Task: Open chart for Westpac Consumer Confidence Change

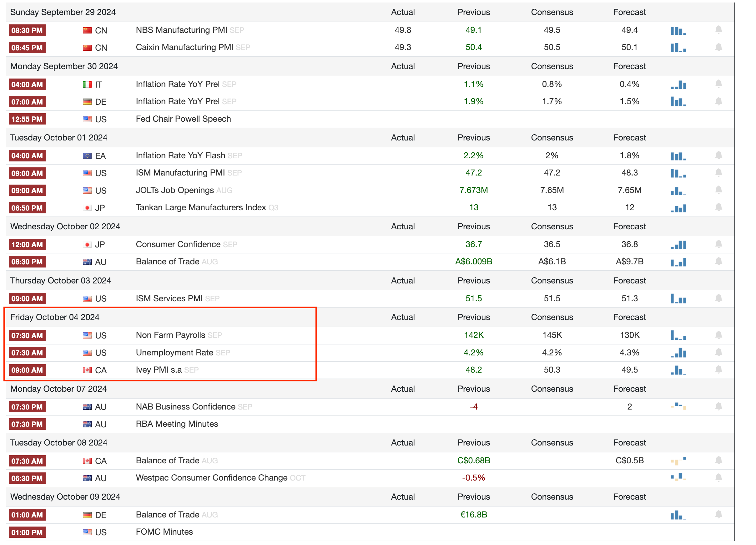Action: pyautogui.click(x=678, y=477)
